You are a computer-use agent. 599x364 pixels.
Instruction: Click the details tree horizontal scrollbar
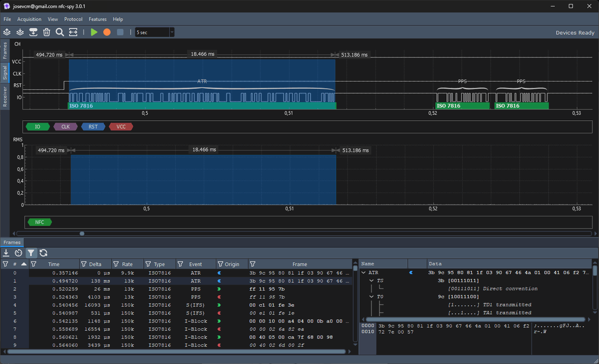click(475, 320)
